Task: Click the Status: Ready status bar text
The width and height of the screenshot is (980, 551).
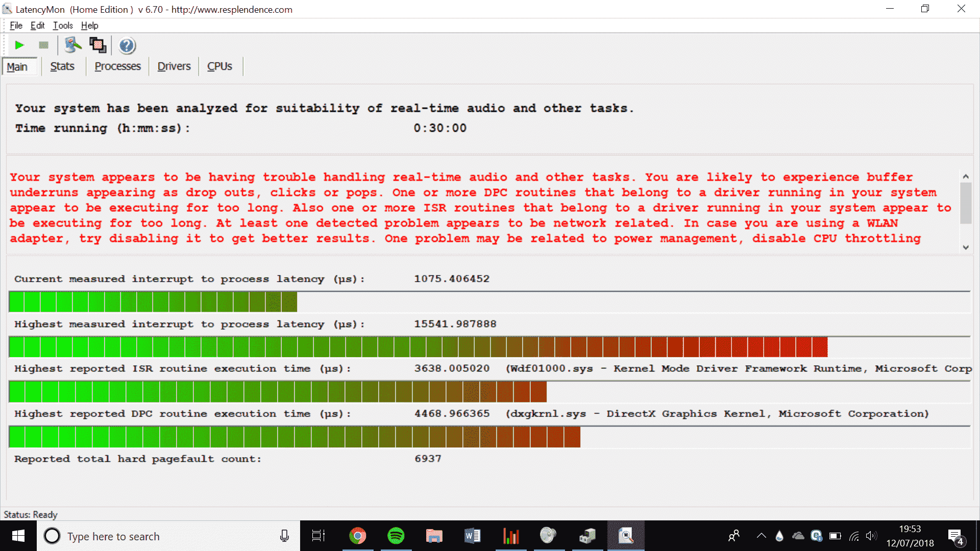Action: click(x=31, y=515)
